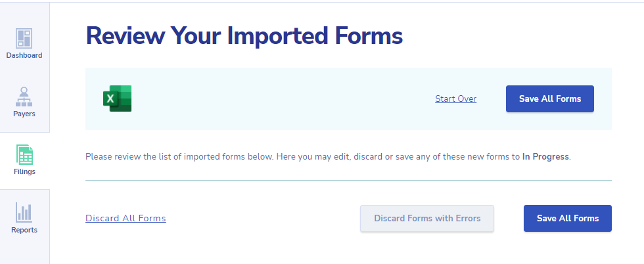Click the bold In Progress text
The image size is (644, 264).
[545, 156]
